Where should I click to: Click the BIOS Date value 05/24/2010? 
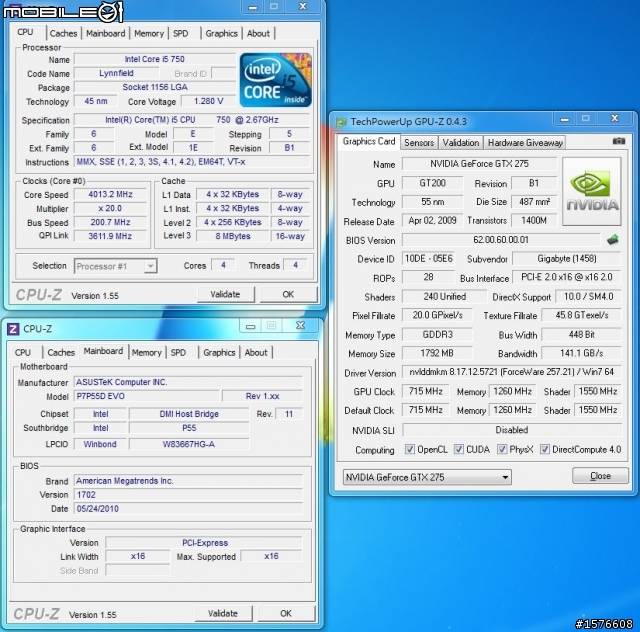(x=188, y=509)
